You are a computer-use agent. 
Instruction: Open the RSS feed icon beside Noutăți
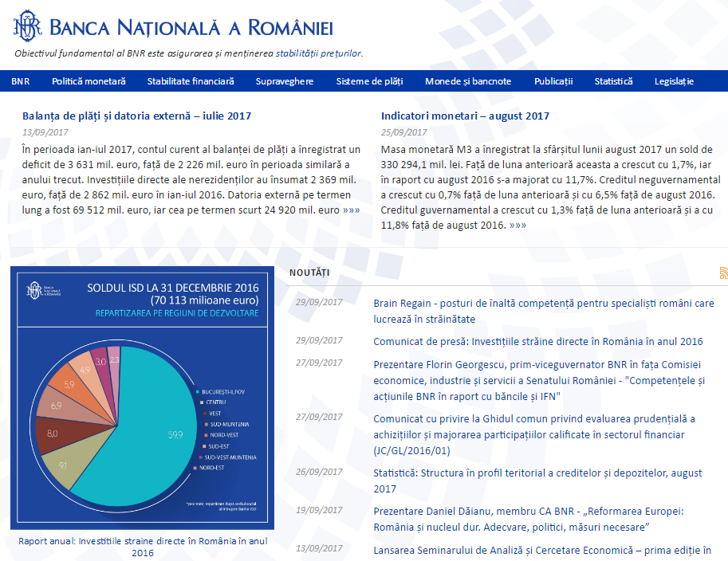coord(722,273)
